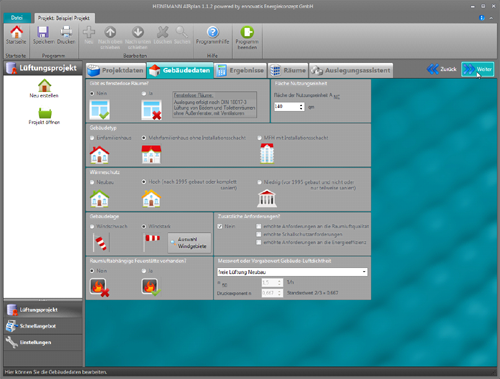Click the old columned building under Niedrig
500x379 pixels.
[267, 198]
